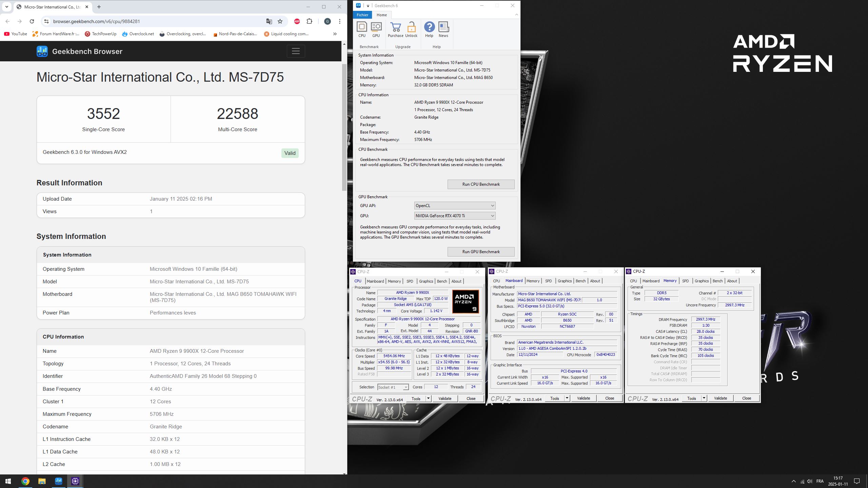Click the Chrome profile avatar icon
This screenshot has height=488, width=868.
point(328,21)
